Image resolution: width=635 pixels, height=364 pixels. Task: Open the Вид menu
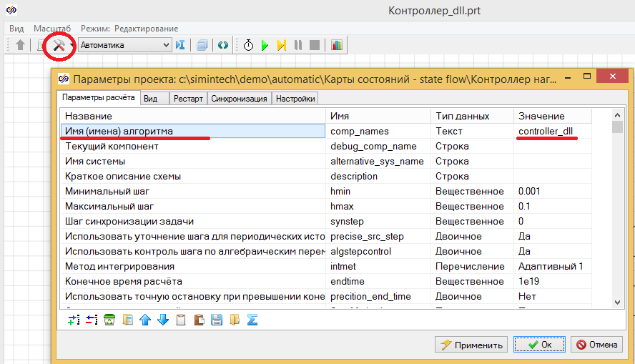[x=16, y=29]
